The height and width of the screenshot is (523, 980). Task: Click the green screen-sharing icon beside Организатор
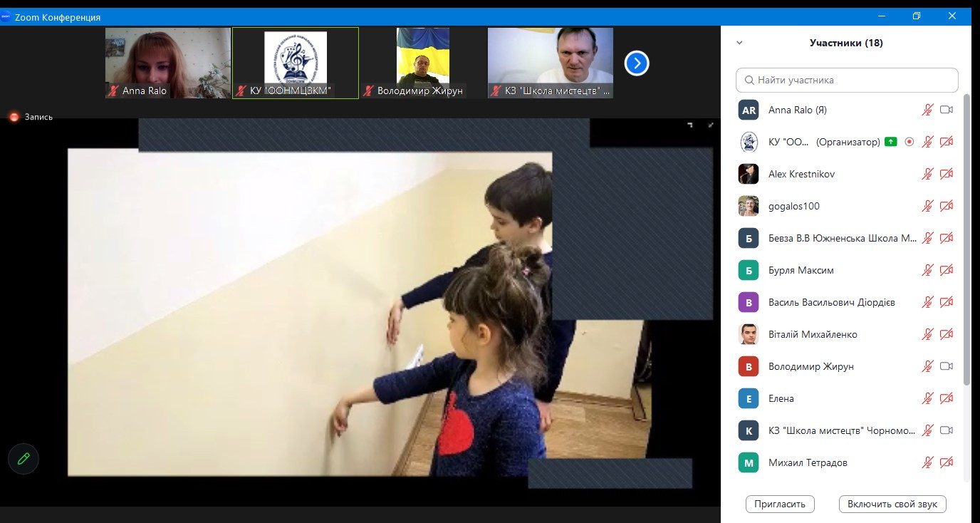pos(890,142)
